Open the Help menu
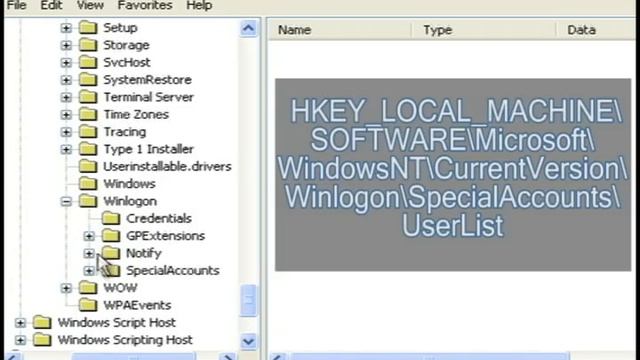Screen dimensions: 640x360 (199, 5)
